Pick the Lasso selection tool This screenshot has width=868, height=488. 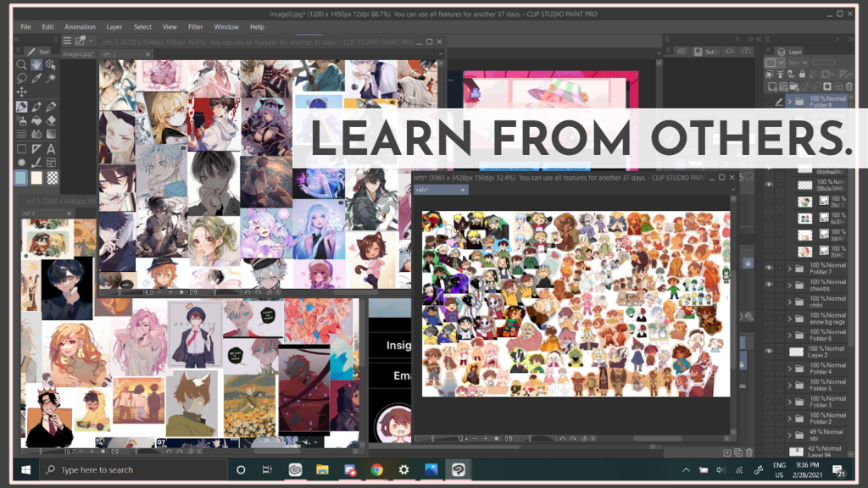22,78
